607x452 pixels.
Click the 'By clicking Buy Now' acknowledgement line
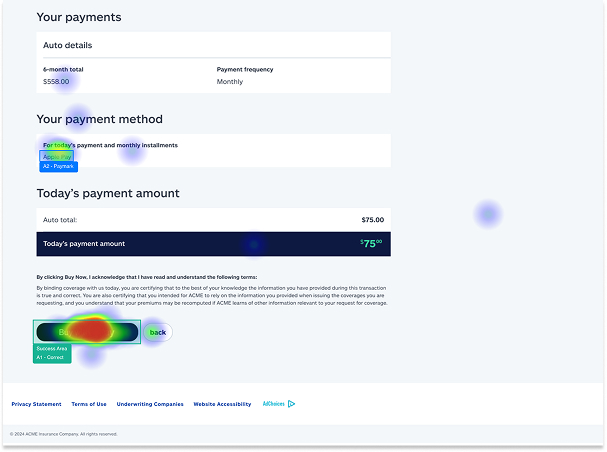click(x=147, y=277)
